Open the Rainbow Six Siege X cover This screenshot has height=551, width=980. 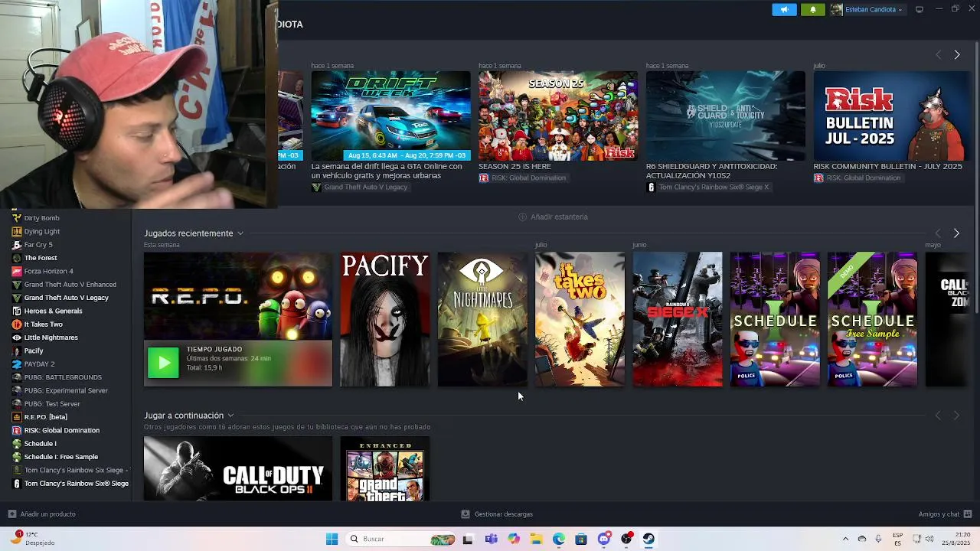[x=678, y=319]
